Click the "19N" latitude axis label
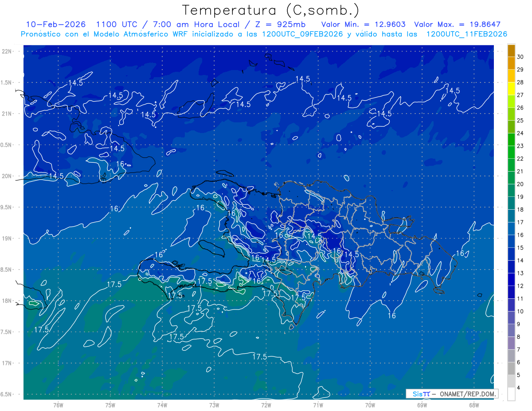The image size is (532, 411). [x=8, y=239]
